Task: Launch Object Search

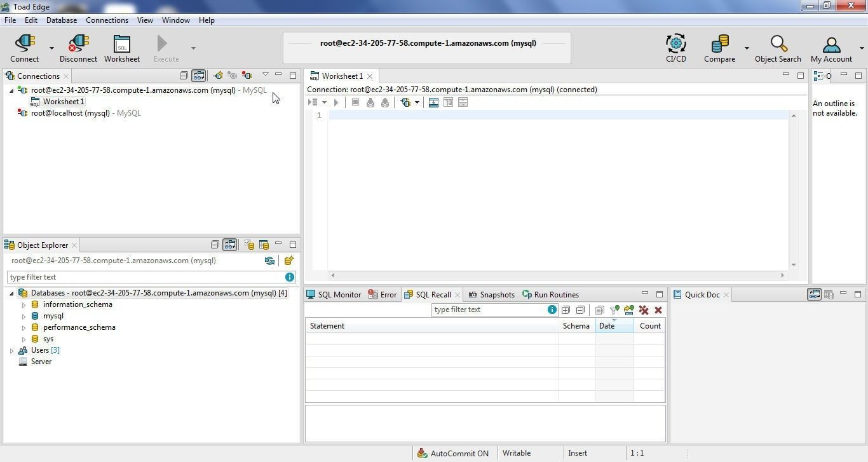Action: pyautogui.click(x=778, y=48)
